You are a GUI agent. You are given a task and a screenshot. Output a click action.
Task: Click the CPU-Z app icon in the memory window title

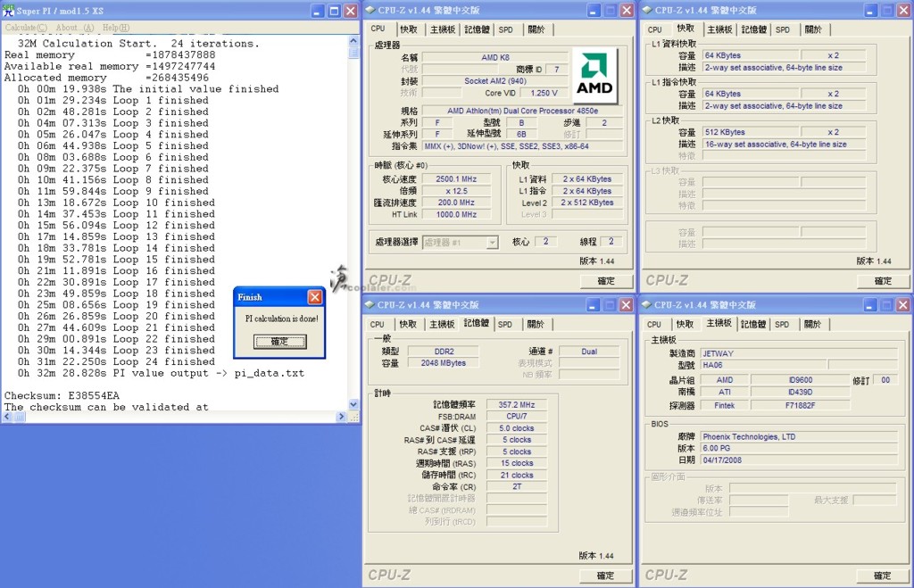pos(370,305)
